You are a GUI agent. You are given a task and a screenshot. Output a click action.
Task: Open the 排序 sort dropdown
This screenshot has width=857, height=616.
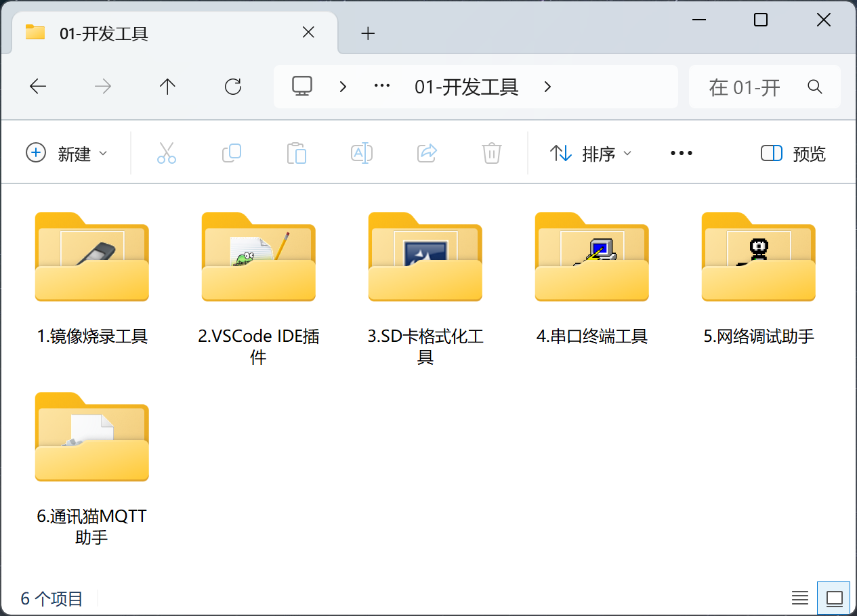pyautogui.click(x=590, y=154)
